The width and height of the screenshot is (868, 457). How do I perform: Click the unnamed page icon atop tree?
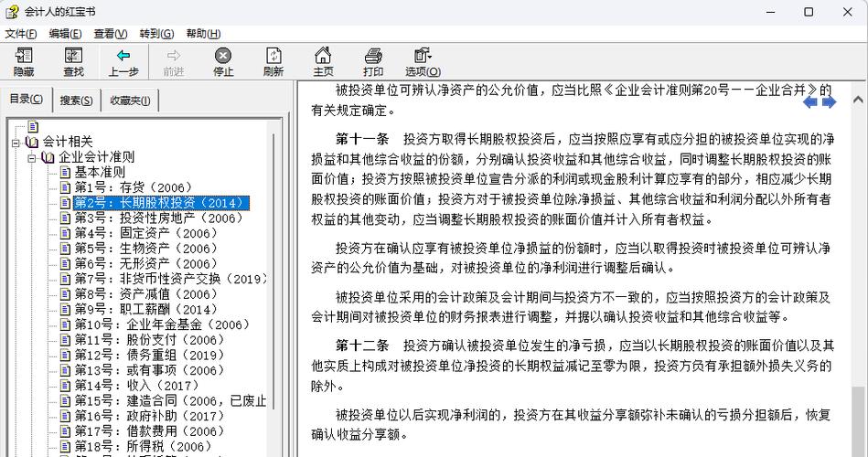[x=33, y=127]
